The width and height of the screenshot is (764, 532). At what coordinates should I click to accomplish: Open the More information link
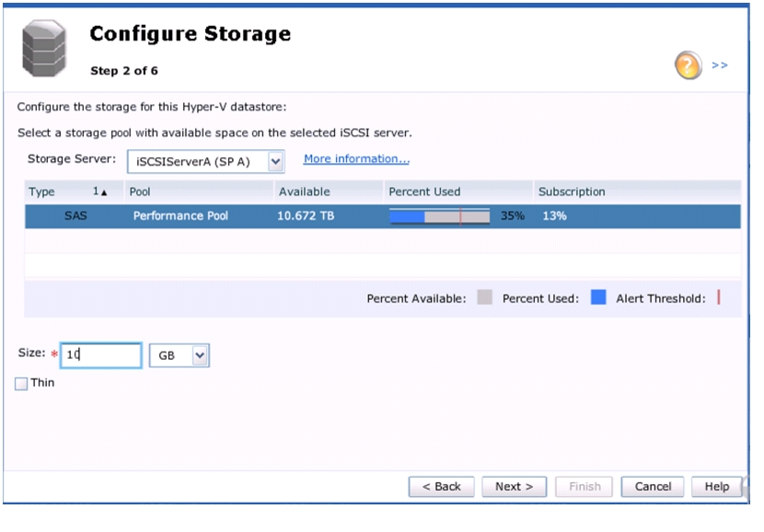coord(356,159)
